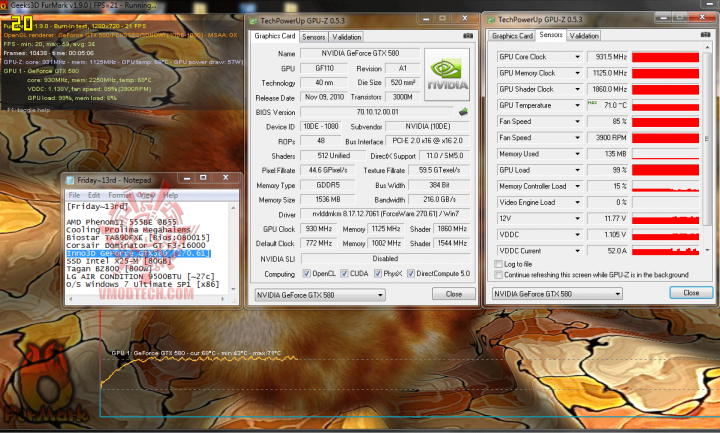720x433 pixels.
Task: Click the highlighted Inno3D GeForce GTX580 line
Action: [x=138, y=253]
